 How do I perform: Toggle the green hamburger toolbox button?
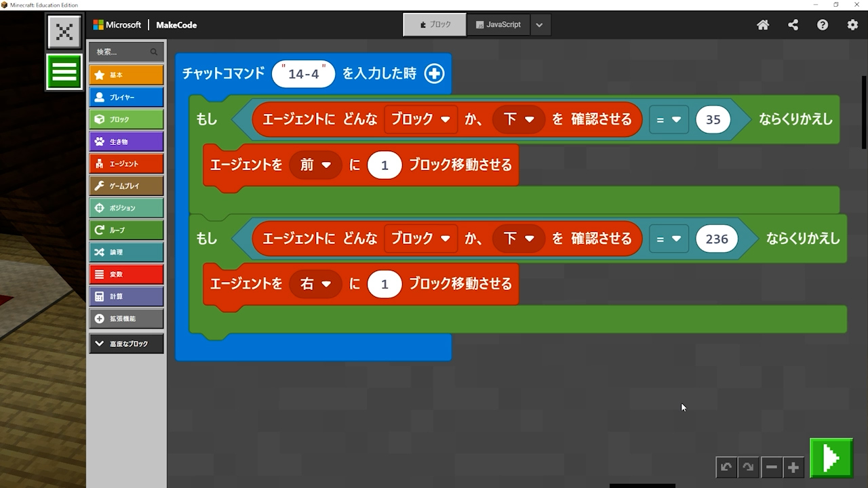64,72
